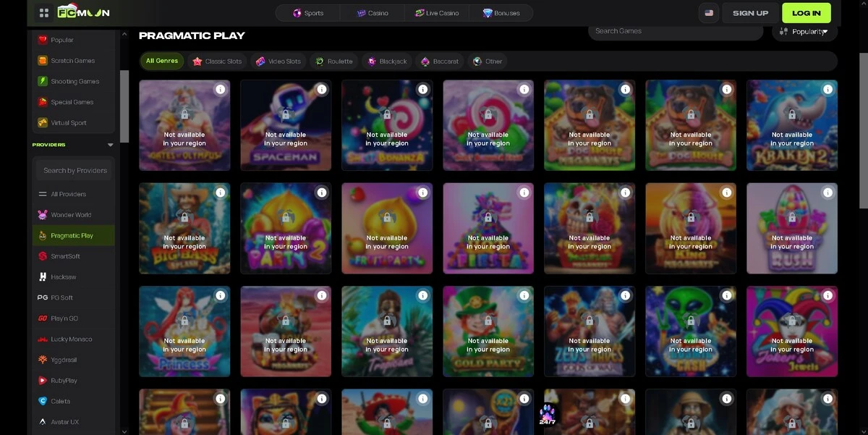The height and width of the screenshot is (435, 868).
Task: Show info for Gold Party game
Action: point(524,295)
